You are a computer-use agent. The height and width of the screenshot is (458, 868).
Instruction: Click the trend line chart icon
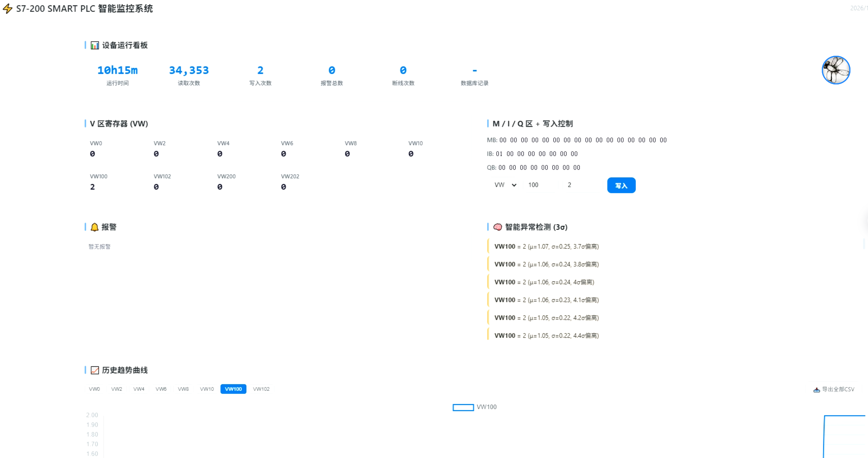(95, 370)
